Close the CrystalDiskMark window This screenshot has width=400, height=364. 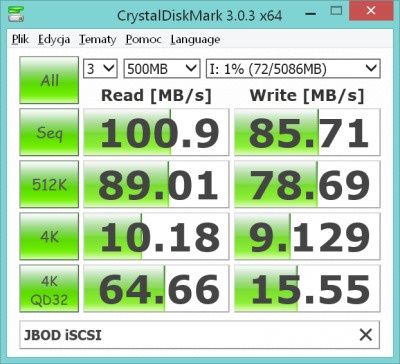(370, 11)
